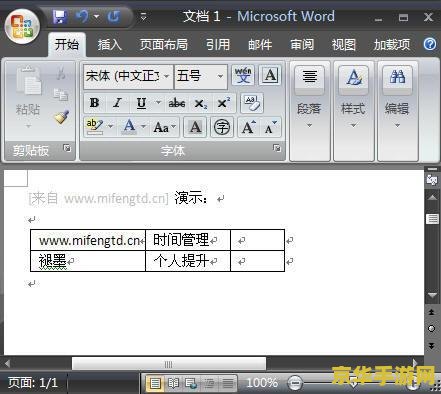Image resolution: width=441 pixels, height=394 pixels.
Task: Click the Clear Formatting eraser icon
Action: coord(252,103)
